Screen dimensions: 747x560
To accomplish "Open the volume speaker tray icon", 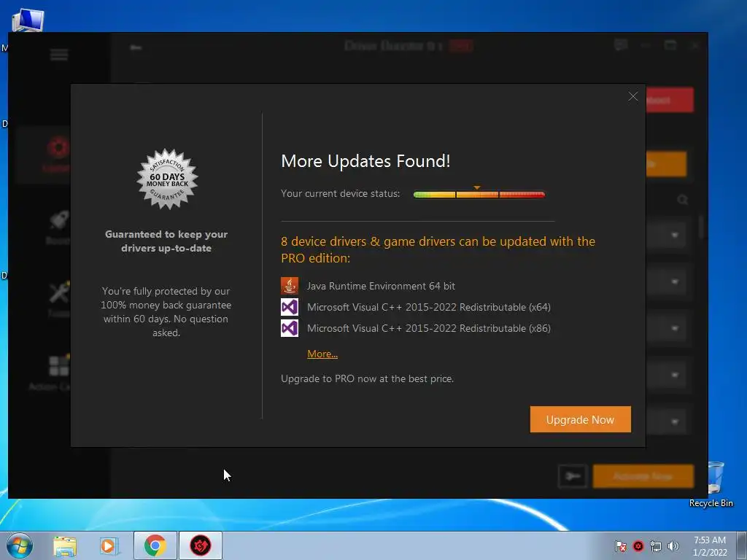I will tap(673, 546).
